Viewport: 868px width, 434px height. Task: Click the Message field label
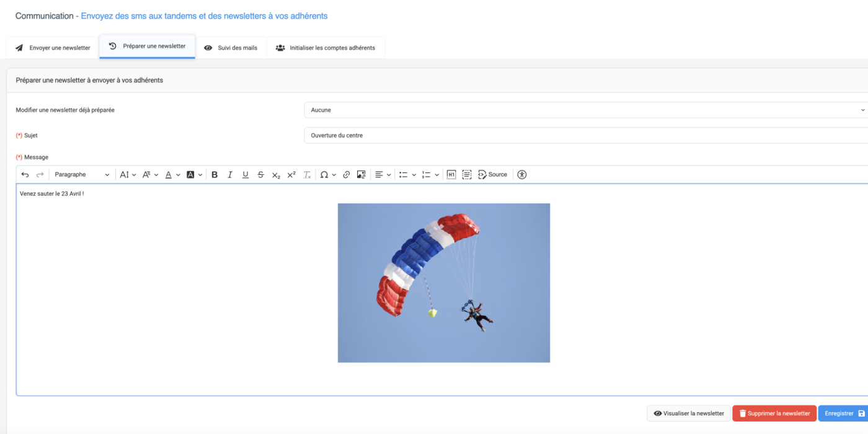pyautogui.click(x=32, y=157)
